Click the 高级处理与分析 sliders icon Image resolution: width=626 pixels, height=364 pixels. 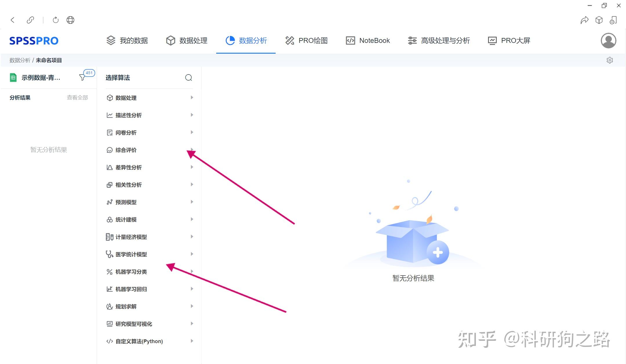(x=412, y=41)
